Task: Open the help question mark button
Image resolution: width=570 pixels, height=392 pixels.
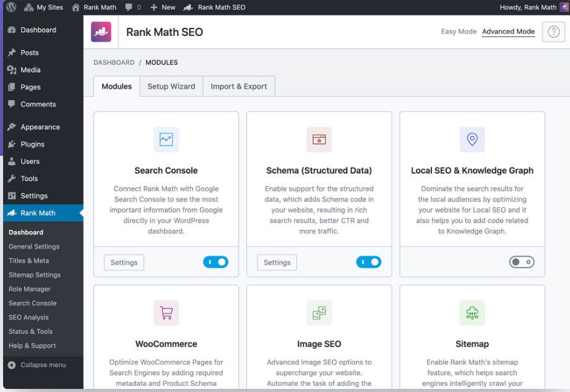Action: pos(554,32)
